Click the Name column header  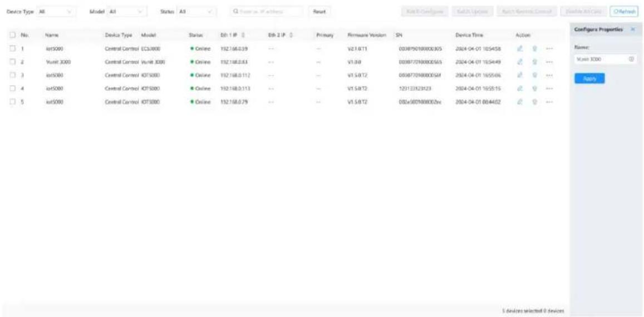coord(51,36)
